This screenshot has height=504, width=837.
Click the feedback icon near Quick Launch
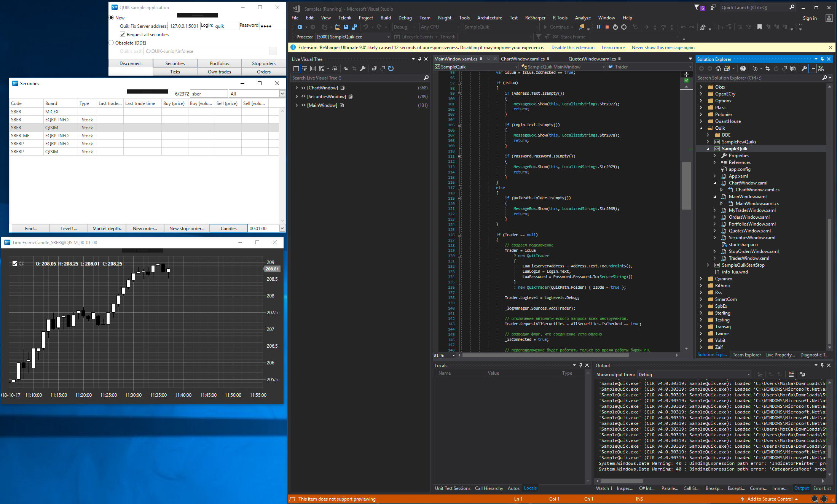713,7
